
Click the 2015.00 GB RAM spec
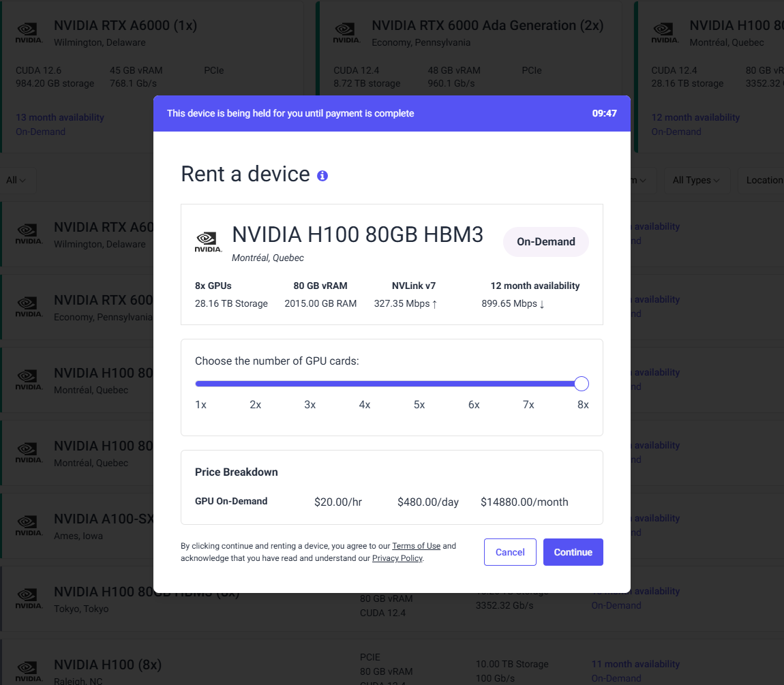pyautogui.click(x=320, y=303)
